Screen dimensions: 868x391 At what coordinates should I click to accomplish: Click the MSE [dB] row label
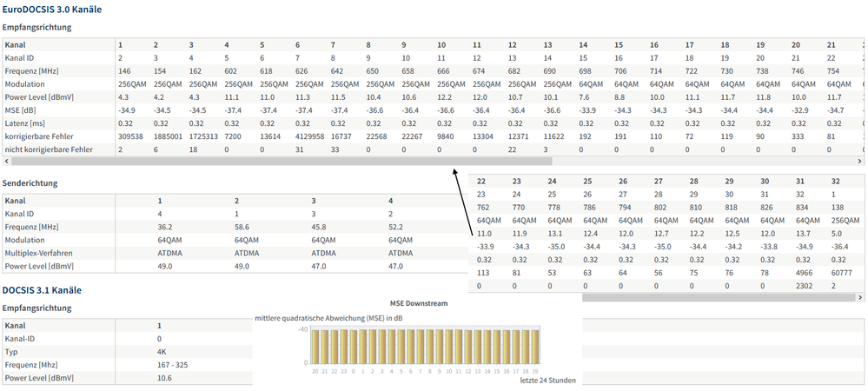(19, 110)
